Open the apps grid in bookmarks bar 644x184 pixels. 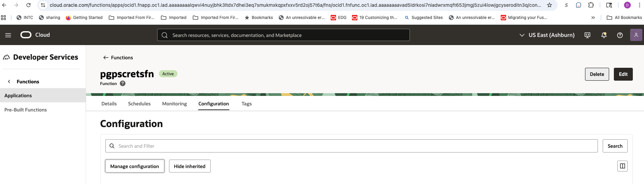click(x=4, y=18)
